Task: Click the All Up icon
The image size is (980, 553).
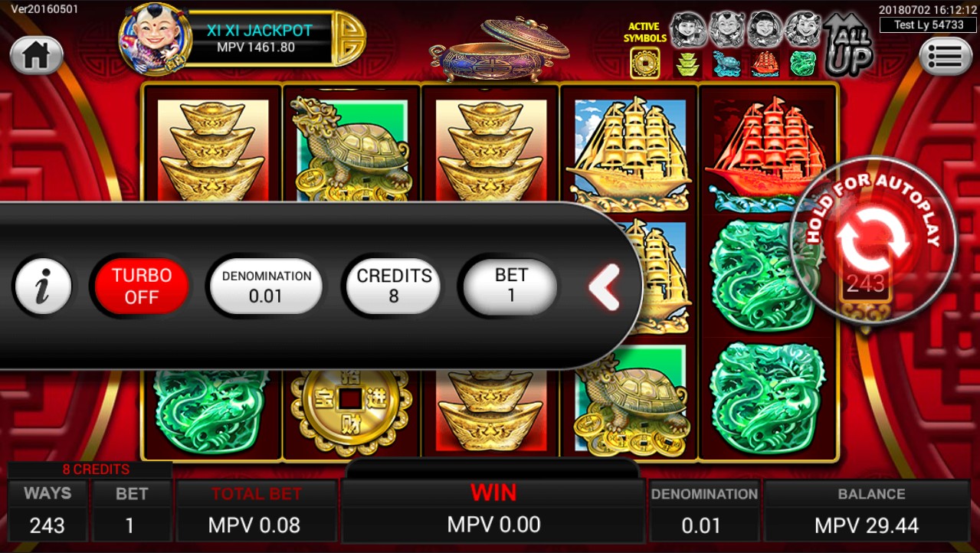Action: pos(848,46)
